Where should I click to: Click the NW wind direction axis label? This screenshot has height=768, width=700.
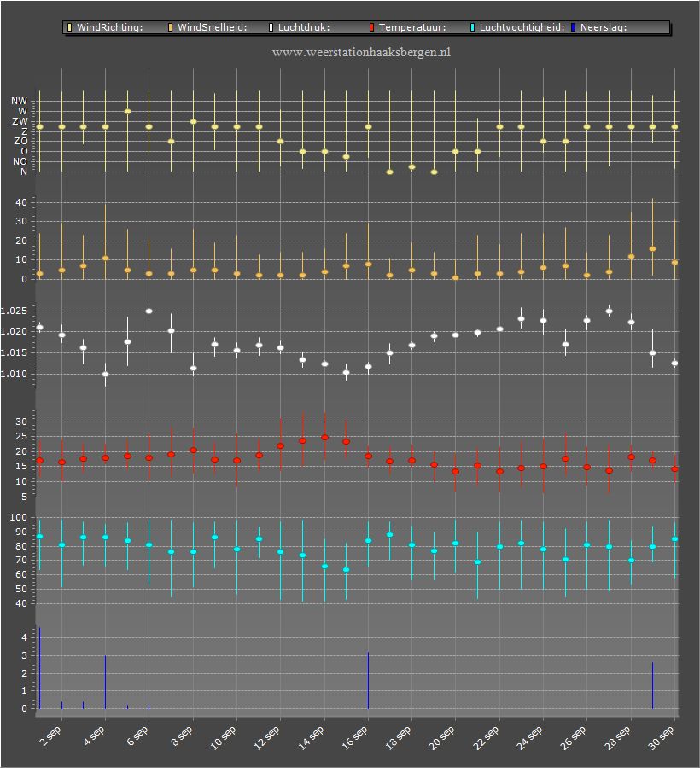[20, 101]
